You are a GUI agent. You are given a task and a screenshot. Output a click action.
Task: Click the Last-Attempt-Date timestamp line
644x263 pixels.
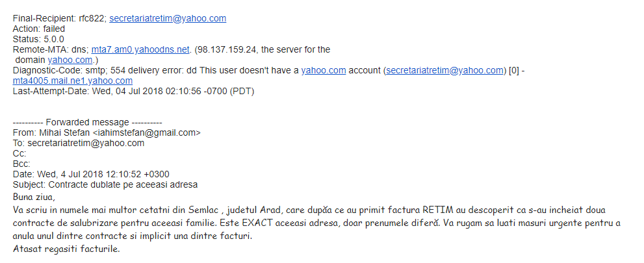pyautogui.click(x=133, y=92)
